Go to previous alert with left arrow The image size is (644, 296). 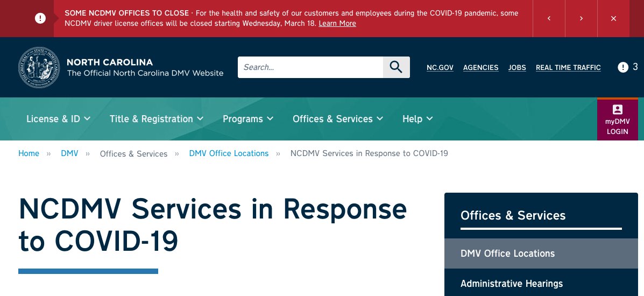549,18
